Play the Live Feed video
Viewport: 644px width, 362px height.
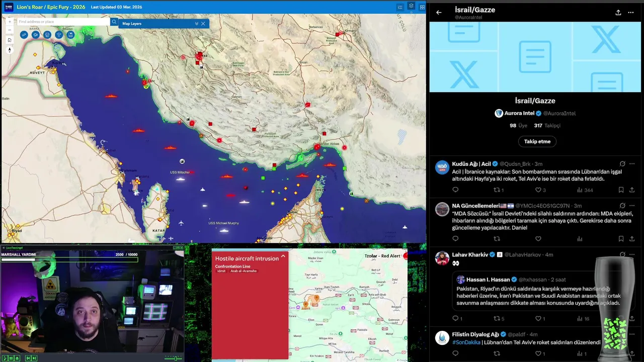5,358
